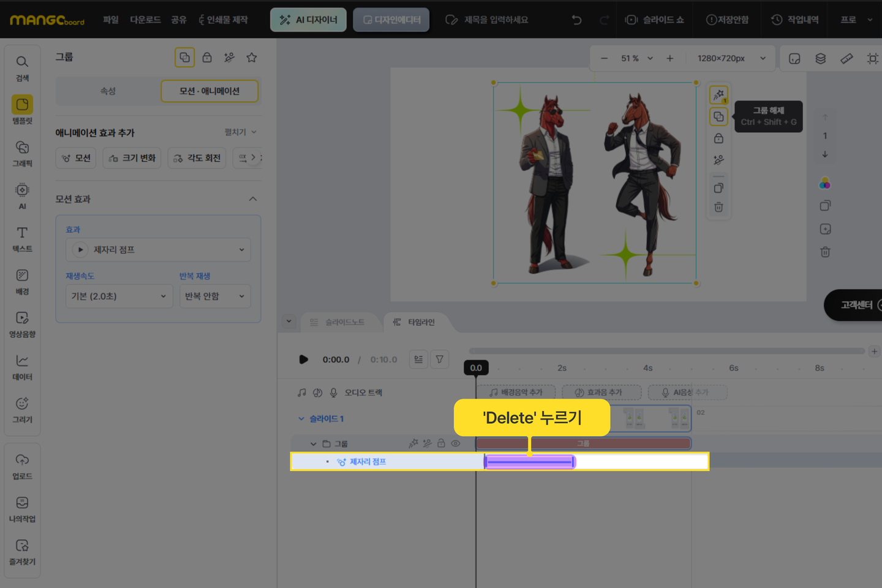Screen dimensions: 882x588
Task: Click the undo arrow in top bar
Action: pyautogui.click(x=576, y=20)
